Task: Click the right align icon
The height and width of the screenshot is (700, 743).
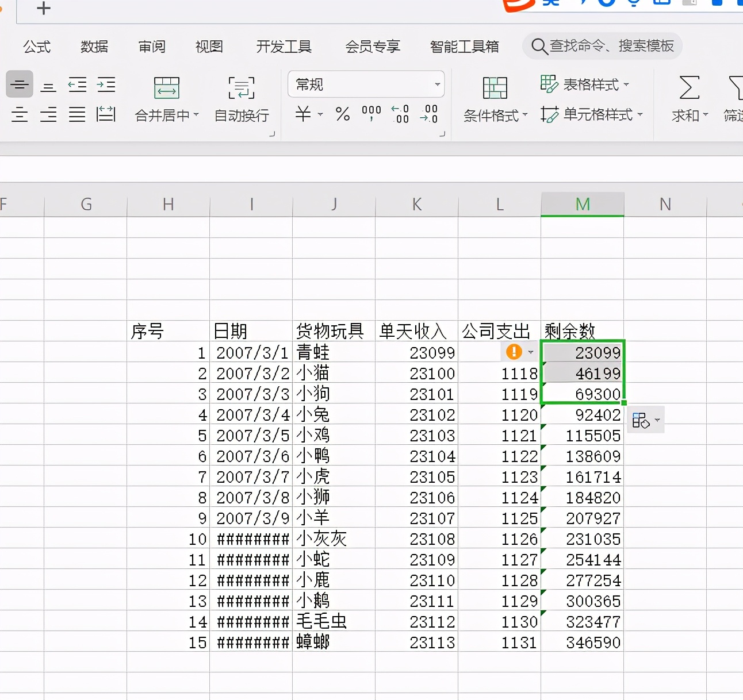Action: 48,114
